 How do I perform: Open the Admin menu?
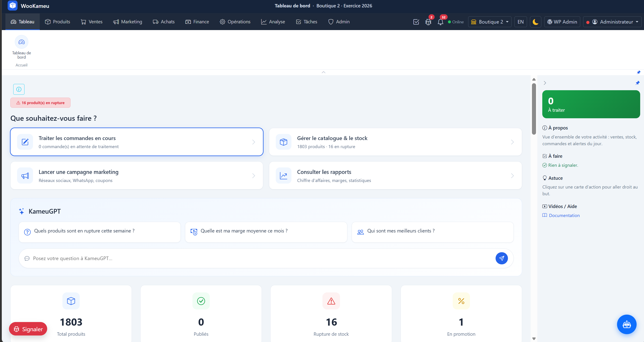click(x=339, y=22)
